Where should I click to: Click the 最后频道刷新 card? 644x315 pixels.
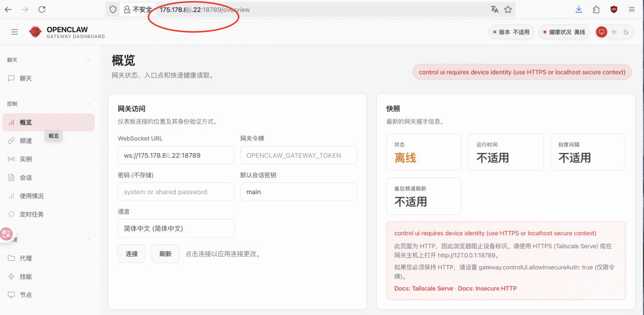click(424, 196)
